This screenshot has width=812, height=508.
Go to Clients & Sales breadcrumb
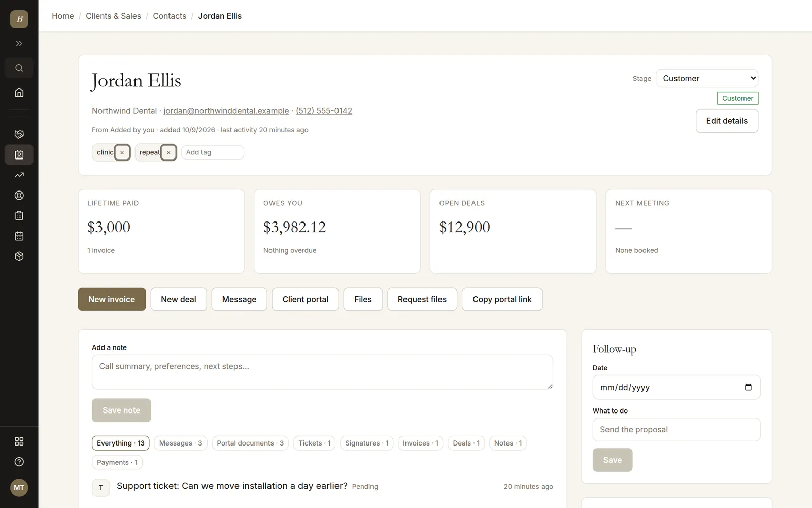pyautogui.click(x=113, y=16)
